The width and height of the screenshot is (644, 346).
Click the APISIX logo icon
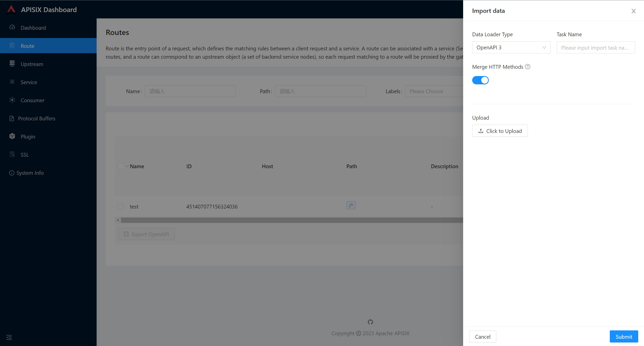click(11, 9)
